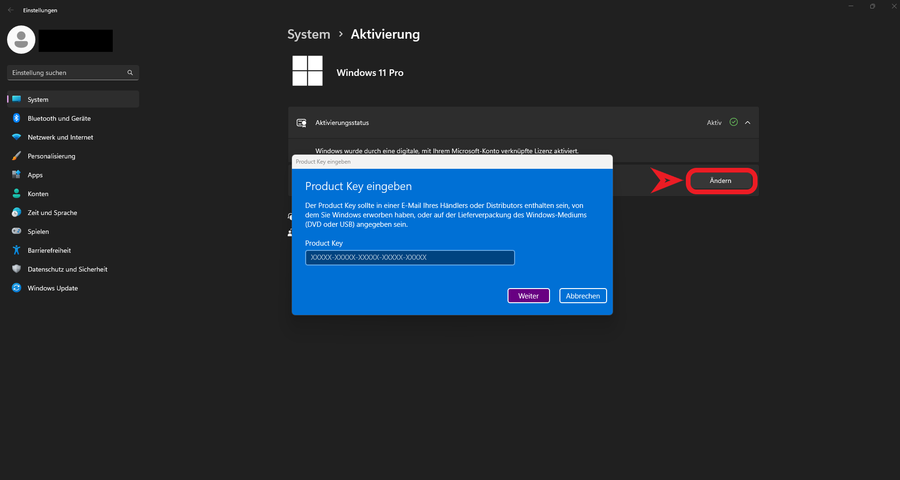Click the Product Key eingeben heading
The height and width of the screenshot is (480, 900).
click(358, 187)
